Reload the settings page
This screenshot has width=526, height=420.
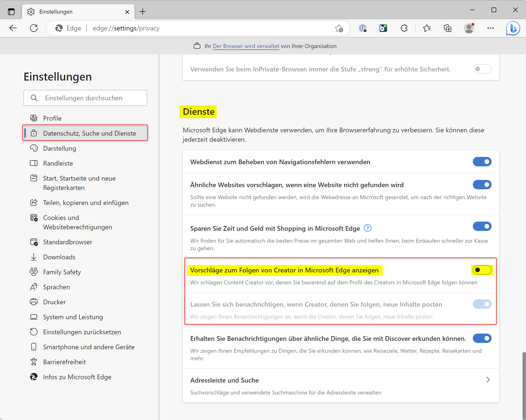coord(34,28)
